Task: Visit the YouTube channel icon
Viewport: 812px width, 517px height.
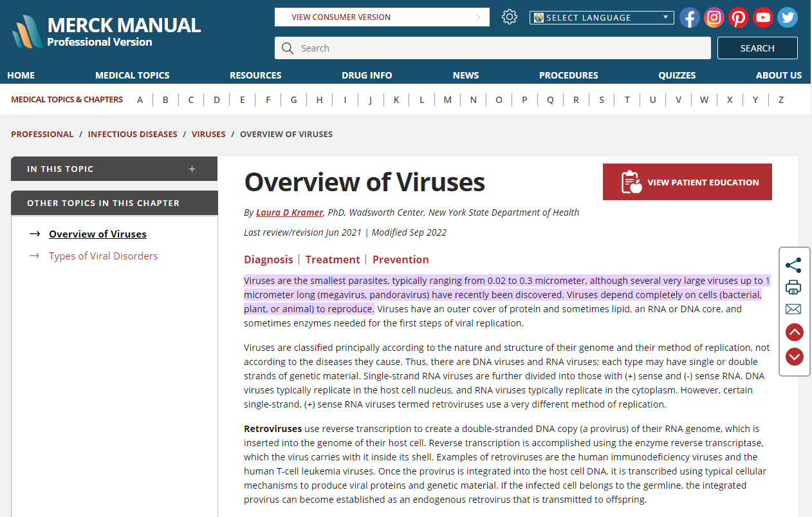Action: point(763,17)
